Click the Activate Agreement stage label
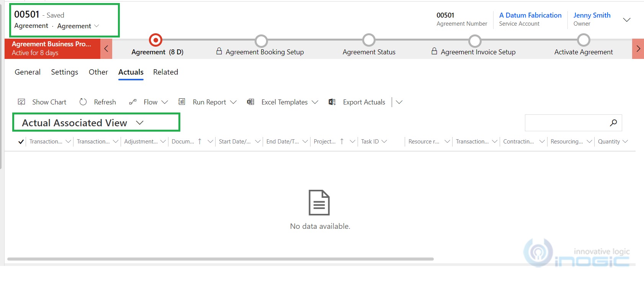This screenshot has height=282, width=644. pos(584,52)
